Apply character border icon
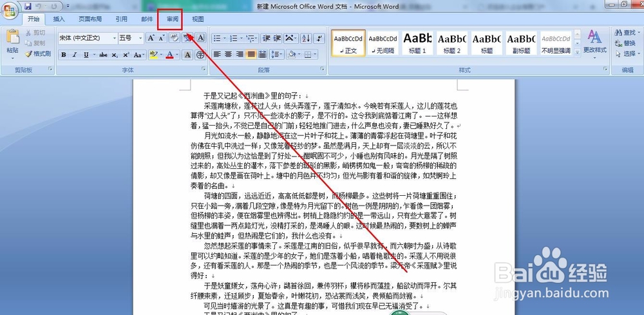This screenshot has width=644, height=315. point(200,38)
